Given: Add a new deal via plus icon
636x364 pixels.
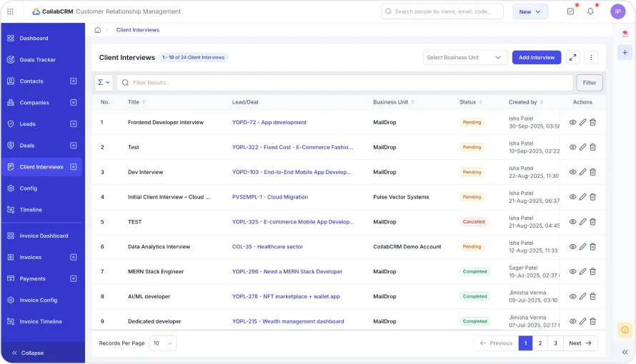Looking at the screenshot, I should coord(74,146).
